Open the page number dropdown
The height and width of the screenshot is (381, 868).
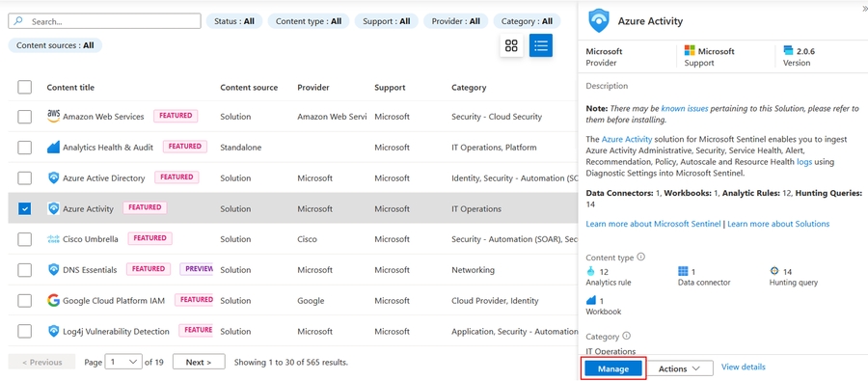click(123, 362)
